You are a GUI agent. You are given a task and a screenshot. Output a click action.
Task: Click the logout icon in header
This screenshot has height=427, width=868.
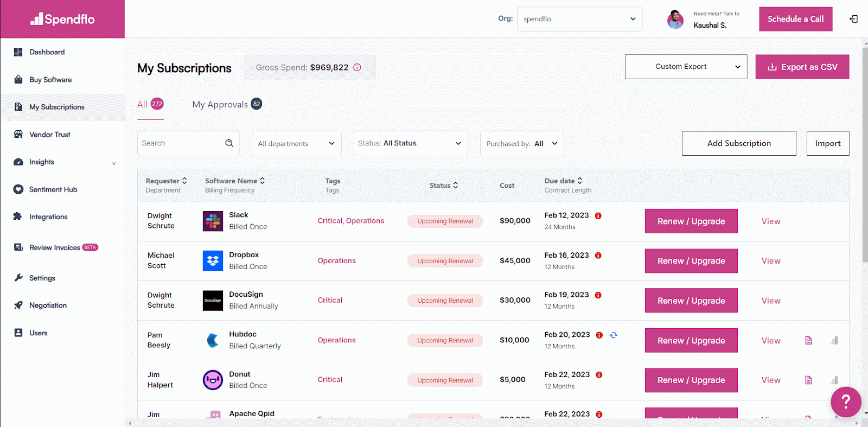click(853, 19)
